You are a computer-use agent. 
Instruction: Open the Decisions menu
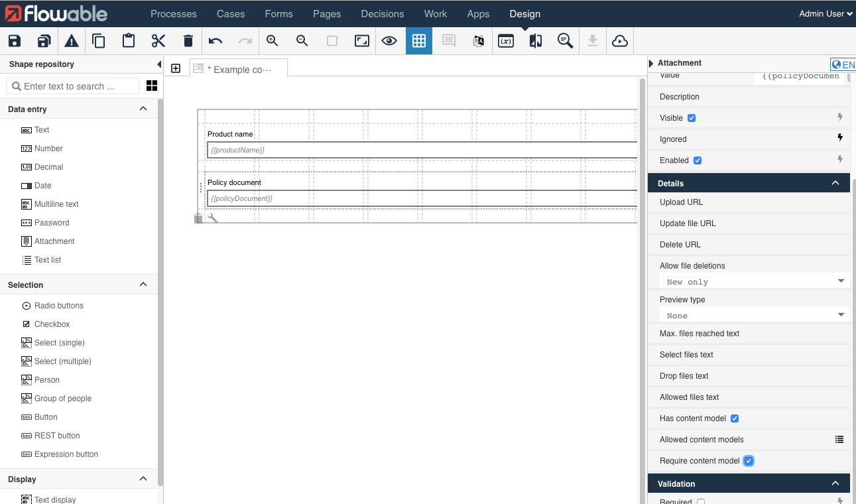(382, 13)
